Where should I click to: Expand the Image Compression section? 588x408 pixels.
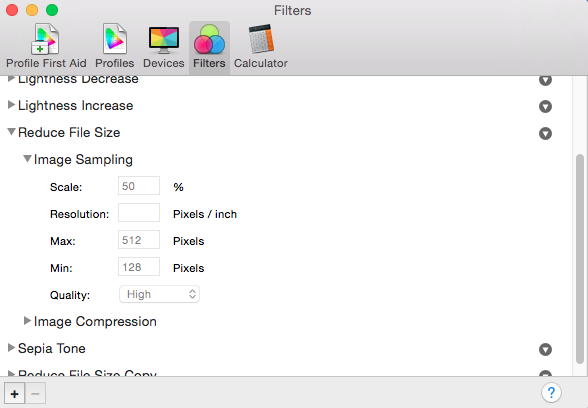pyautogui.click(x=27, y=321)
